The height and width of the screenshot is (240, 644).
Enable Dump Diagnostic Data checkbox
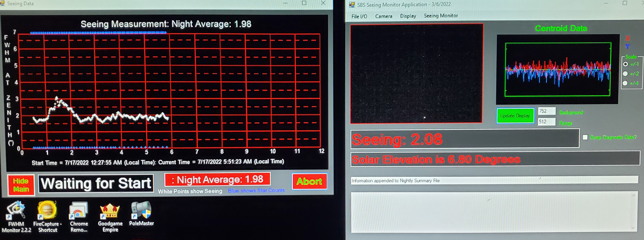pyautogui.click(x=585, y=137)
